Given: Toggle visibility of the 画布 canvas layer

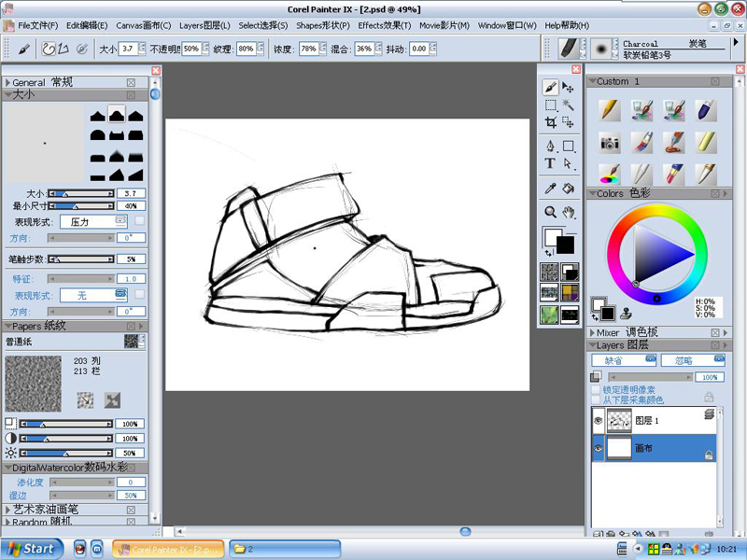Looking at the screenshot, I should 598,448.
